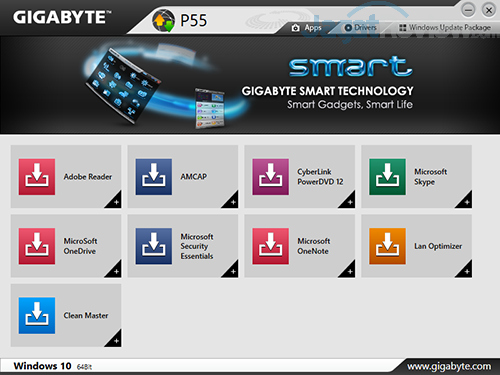This screenshot has height=375, width=500.
Task: Expand the AMCAP tile plus corner
Action: pyautogui.click(x=232, y=201)
